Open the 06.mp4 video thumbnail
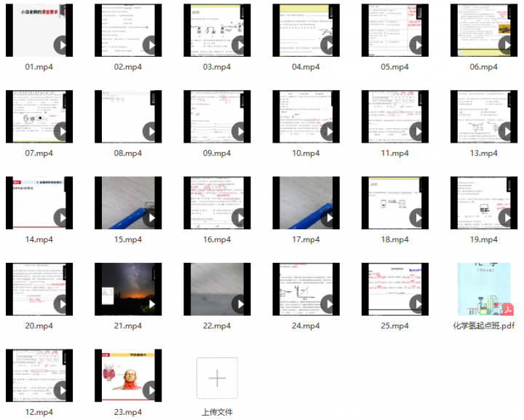 (484, 30)
